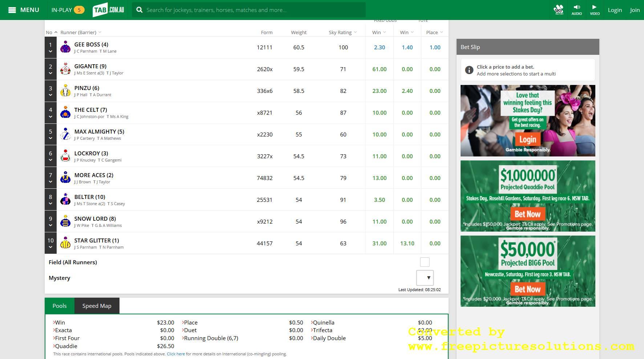The image size is (644, 359).
Task: Click Belter jockey silks icon
Action: (65, 200)
